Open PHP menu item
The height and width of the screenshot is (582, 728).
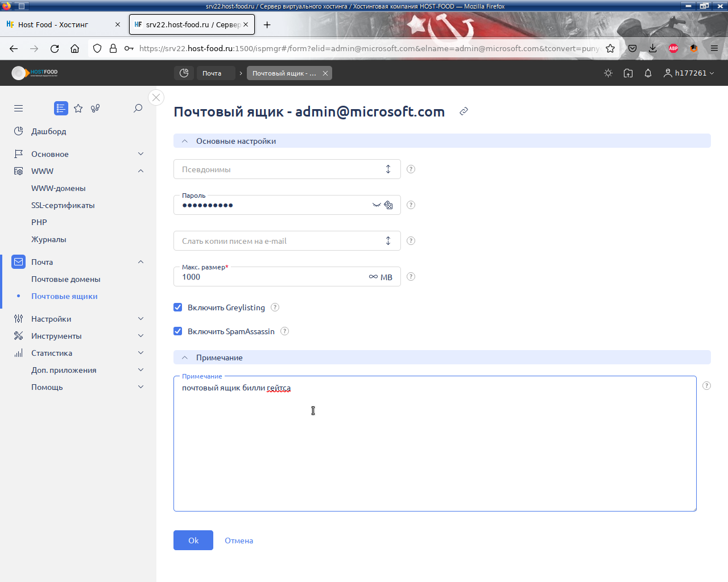pyautogui.click(x=39, y=222)
